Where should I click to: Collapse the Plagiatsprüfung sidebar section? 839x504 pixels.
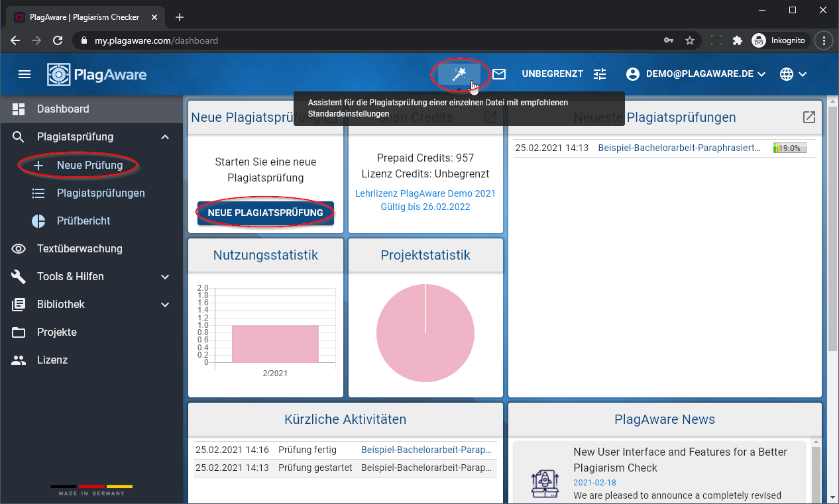click(x=165, y=136)
